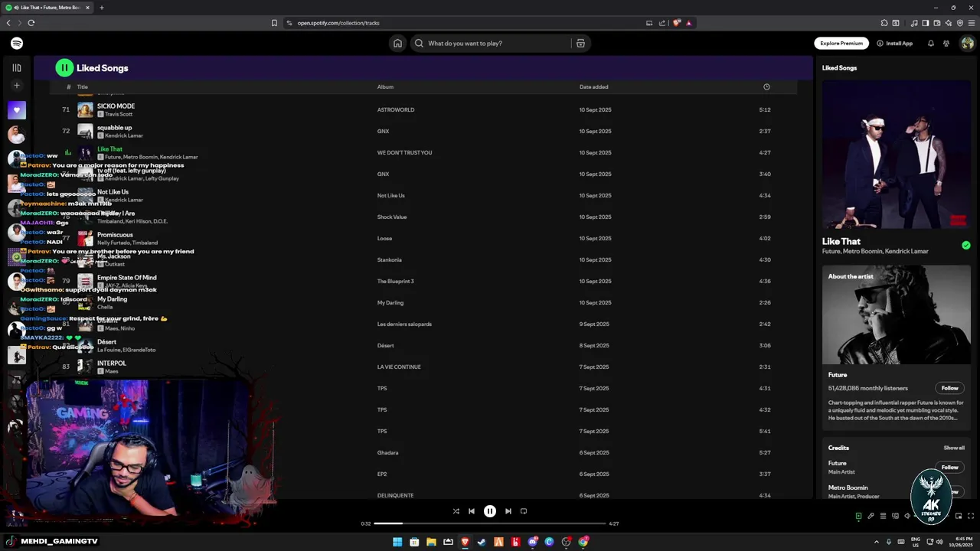Collapse Your Library sidebar icon
980x551 pixels.
coord(17,68)
